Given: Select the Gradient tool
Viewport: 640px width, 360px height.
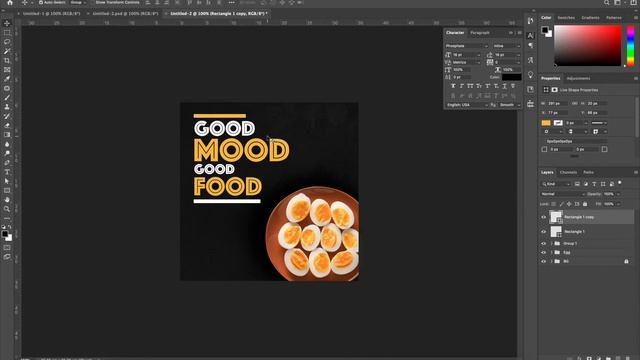Looking at the screenshot, I should 7,135.
